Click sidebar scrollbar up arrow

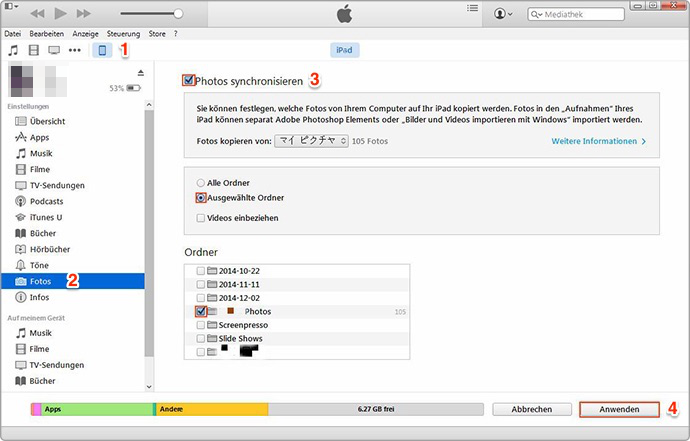pos(149,105)
